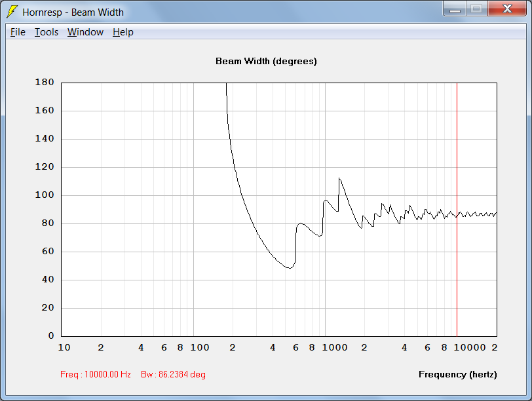Click the 10000 x-axis label

470,347
